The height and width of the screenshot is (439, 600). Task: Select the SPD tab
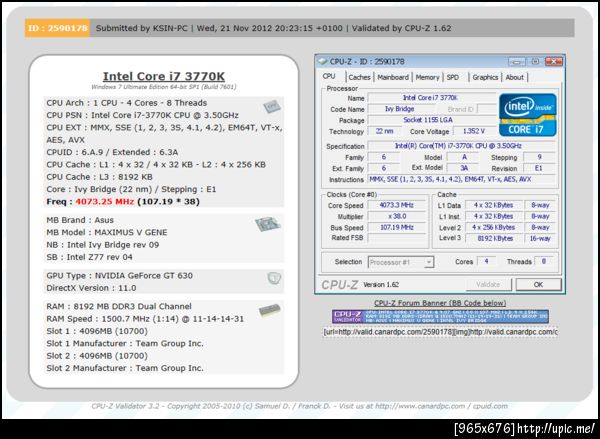click(453, 77)
